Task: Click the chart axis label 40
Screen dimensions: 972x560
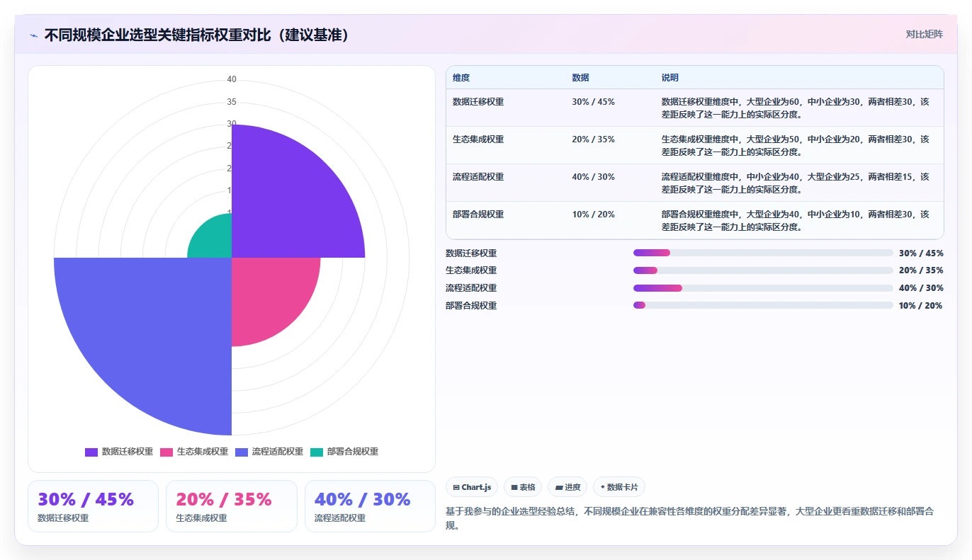Action: pos(232,79)
